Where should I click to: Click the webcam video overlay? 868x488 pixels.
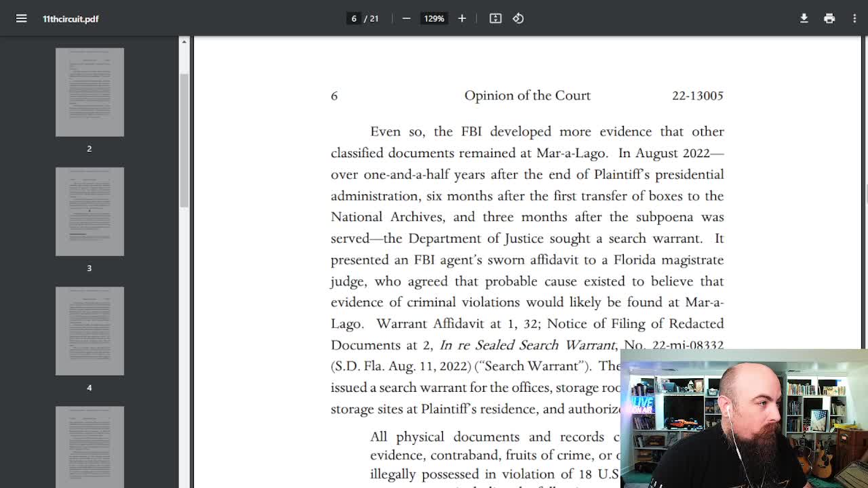[x=744, y=419]
